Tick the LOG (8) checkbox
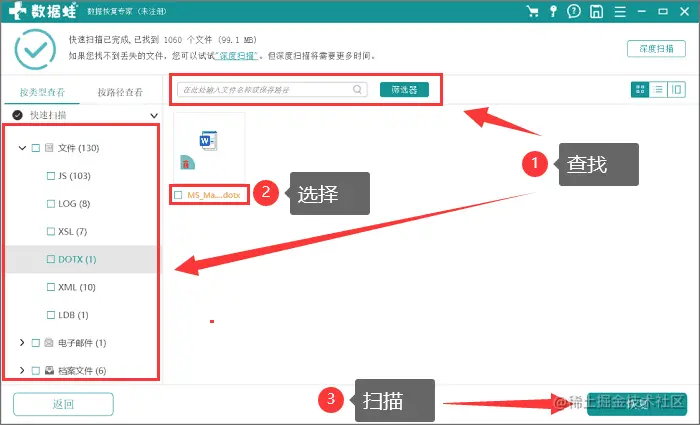 [x=51, y=204]
